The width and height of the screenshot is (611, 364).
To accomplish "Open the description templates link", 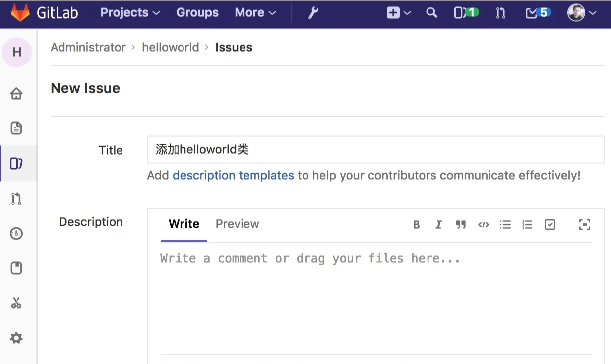I will (233, 175).
